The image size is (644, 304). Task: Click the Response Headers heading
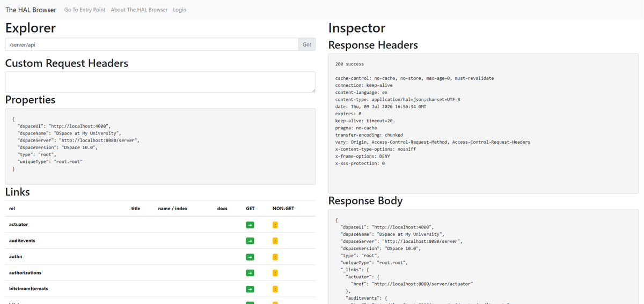click(373, 45)
